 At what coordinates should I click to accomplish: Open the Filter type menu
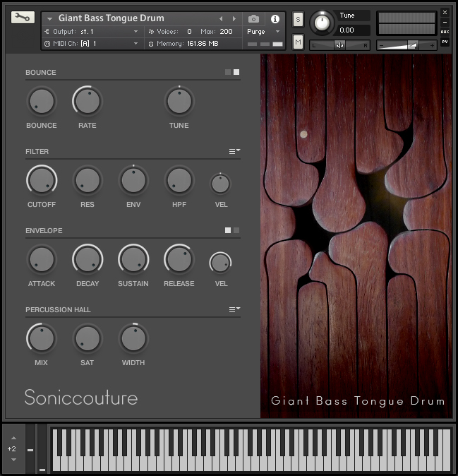tap(234, 151)
